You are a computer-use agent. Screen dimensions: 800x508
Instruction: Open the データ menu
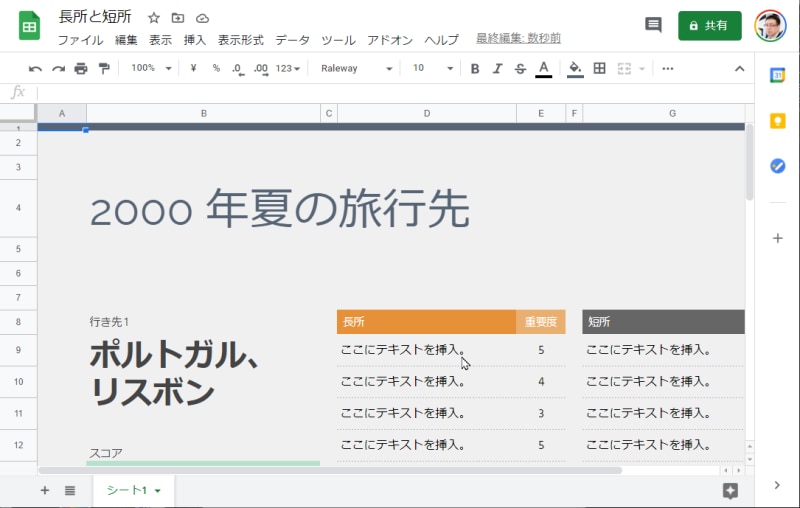[x=292, y=40]
